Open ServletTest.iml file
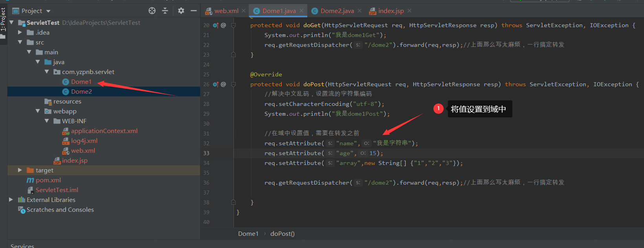 (x=57, y=190)
